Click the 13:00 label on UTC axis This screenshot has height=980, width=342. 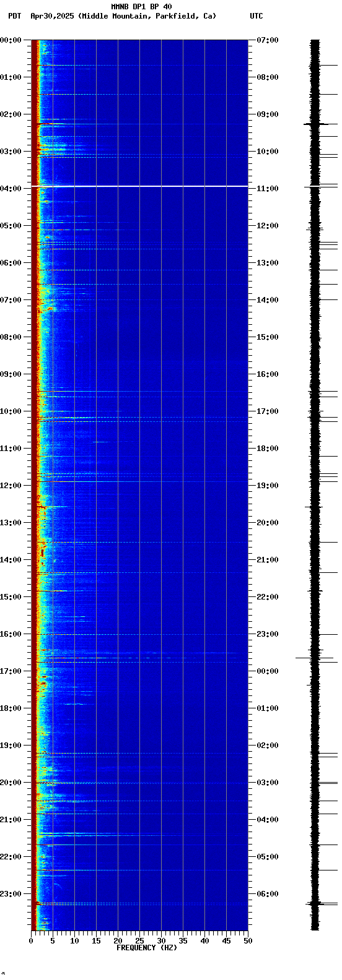267,263
